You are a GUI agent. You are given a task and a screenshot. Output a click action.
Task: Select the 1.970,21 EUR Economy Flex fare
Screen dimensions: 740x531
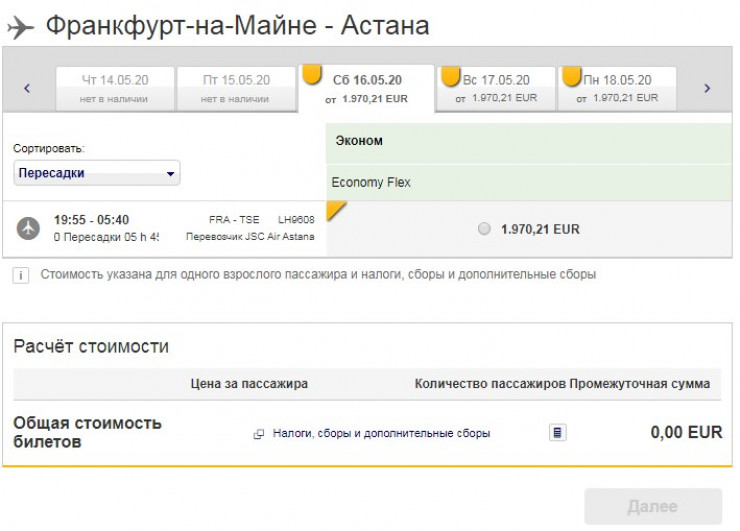[485, 229]
